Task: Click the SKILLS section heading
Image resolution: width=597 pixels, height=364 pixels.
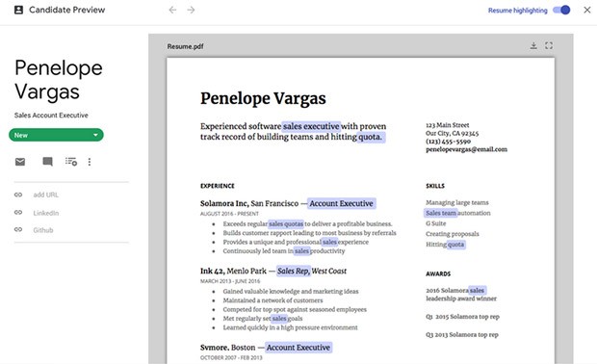Action: pos(435,186)
